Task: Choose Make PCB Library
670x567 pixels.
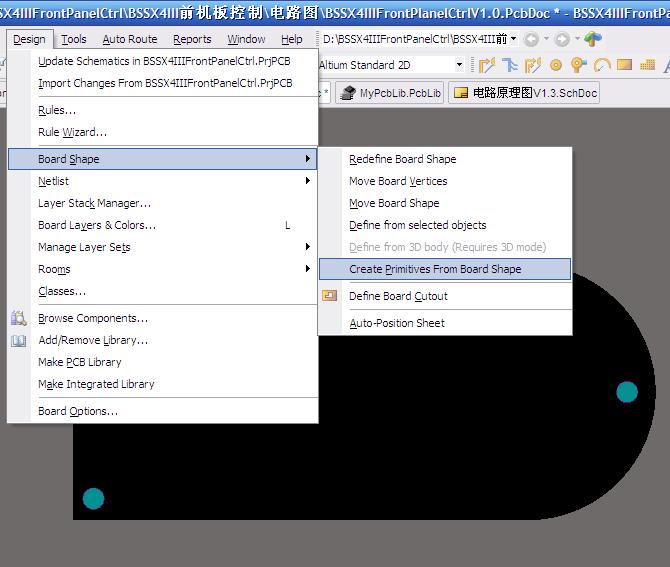Action: point(163,362)
